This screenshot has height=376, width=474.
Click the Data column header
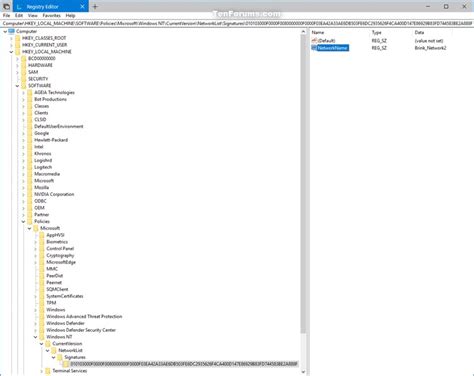coord(419,33)
